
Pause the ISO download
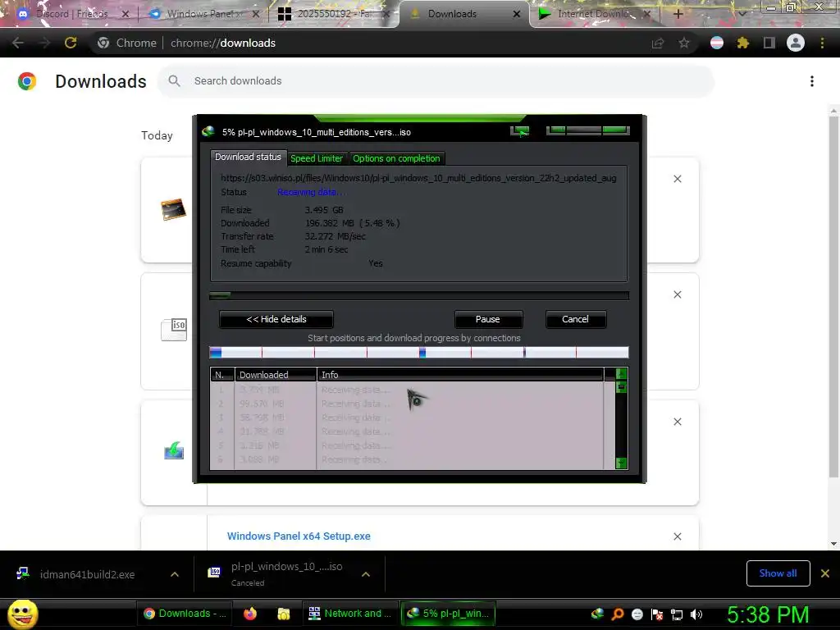click(x=488, y=319)
